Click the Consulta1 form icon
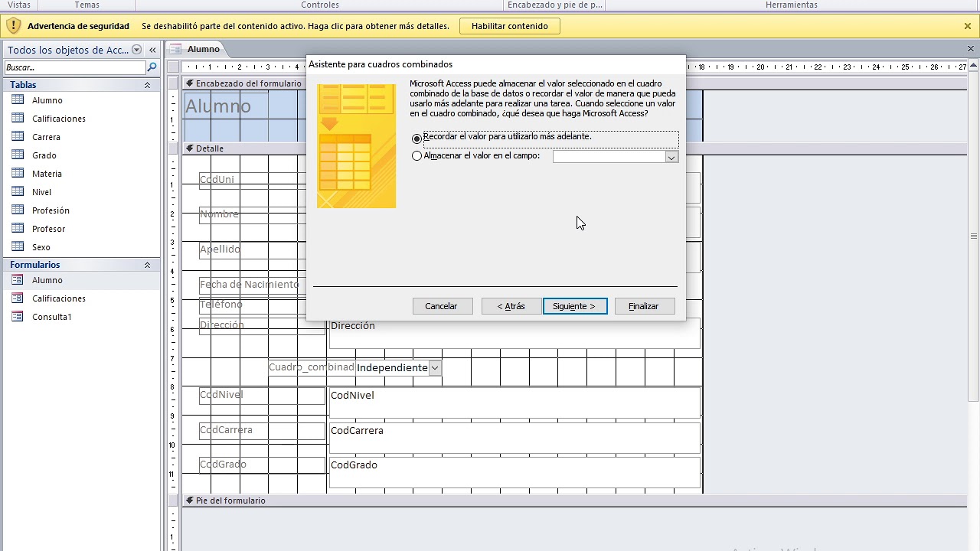 point(18,317)
